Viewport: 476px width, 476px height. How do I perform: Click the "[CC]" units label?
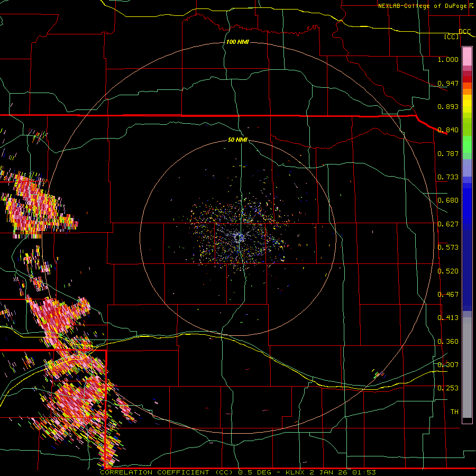coord(452,36)
